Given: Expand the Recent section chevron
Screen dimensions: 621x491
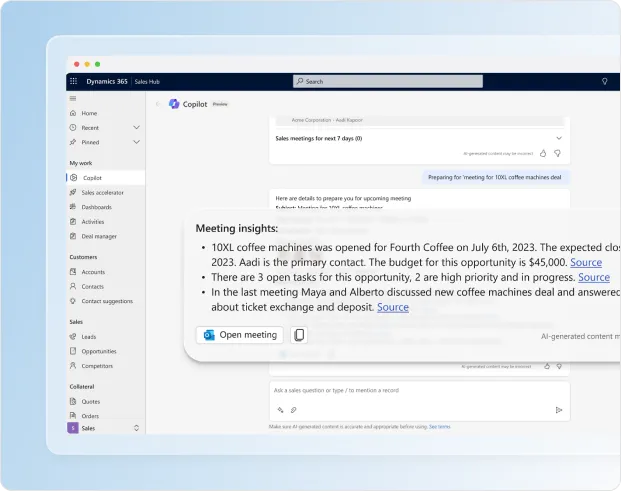Looking at the screenshot, I should pos(136,128).
